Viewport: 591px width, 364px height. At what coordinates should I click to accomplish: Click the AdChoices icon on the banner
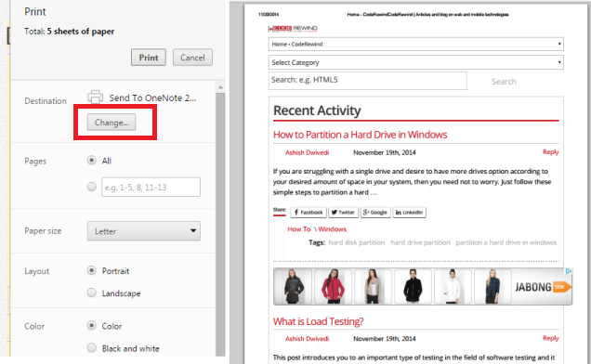[569, 271]
